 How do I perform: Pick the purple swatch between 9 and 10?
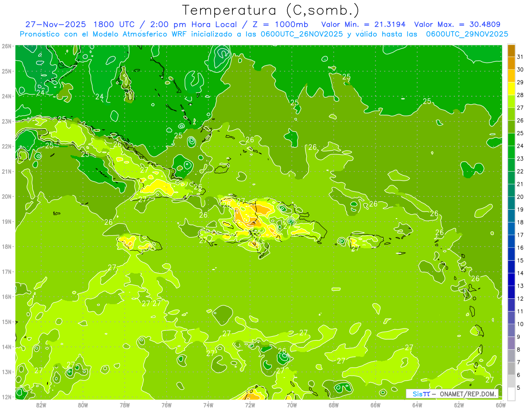click(511, 330)
